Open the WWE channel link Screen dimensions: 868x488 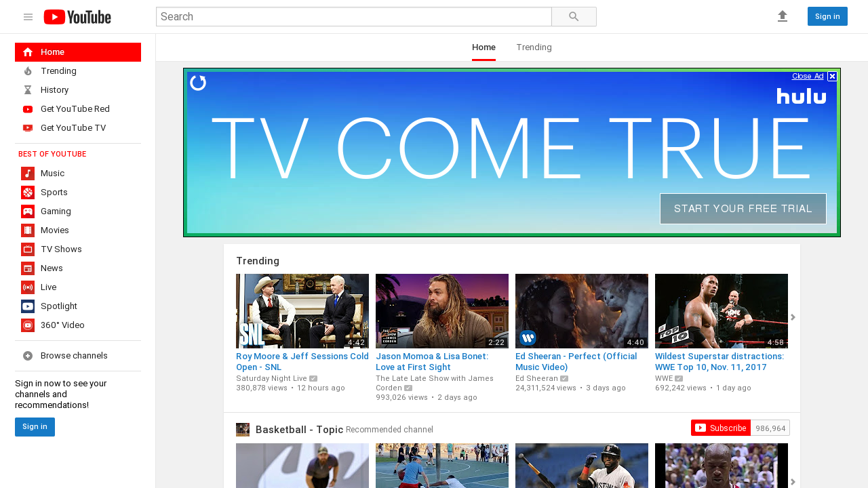click(x=664, y=378)
